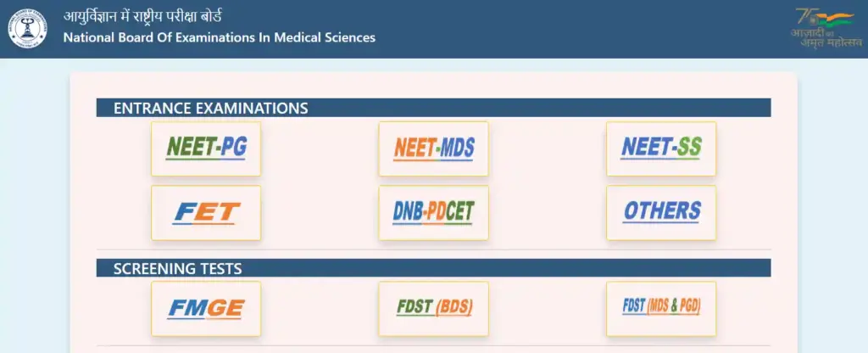Click the National Board Of Examinations title
Viewport: 868px width, 353px height.
[219, 37]
